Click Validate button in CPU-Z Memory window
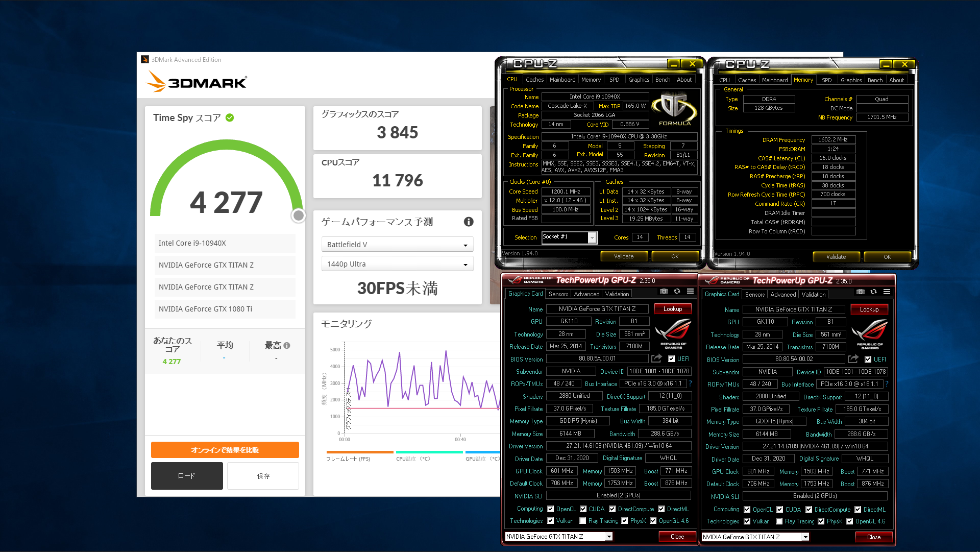 (x=836, y=257)
